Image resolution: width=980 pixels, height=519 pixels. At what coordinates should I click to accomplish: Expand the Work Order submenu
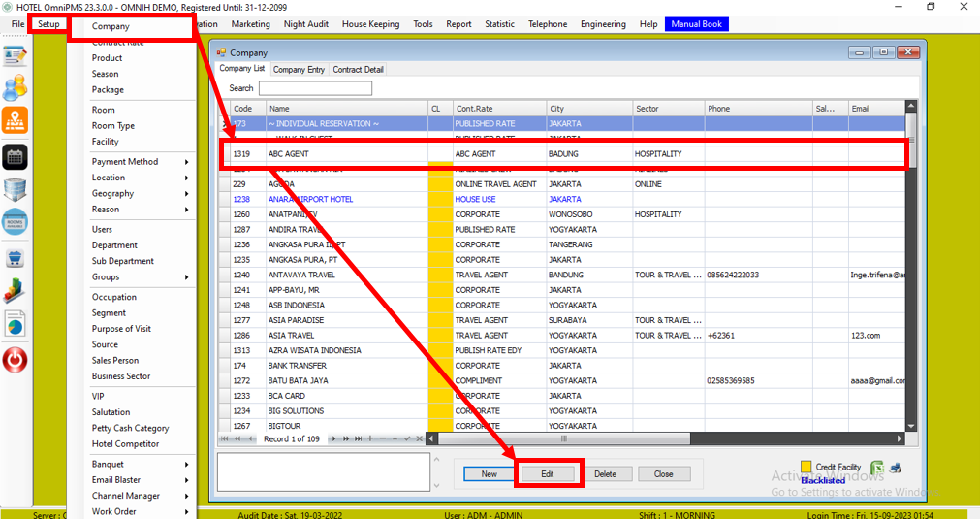point(187,511)
